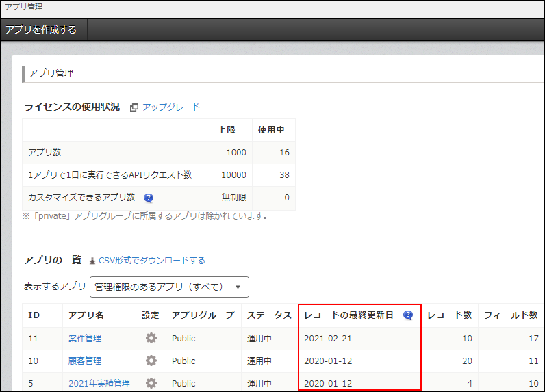Click the 使用中 column header
Screen dimensions: 545x392
pos(271,130)
